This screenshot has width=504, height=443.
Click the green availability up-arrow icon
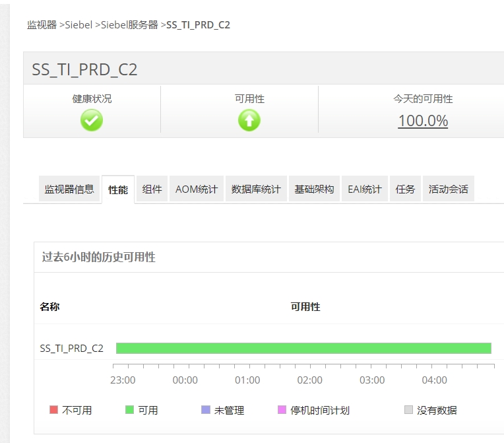(249, 120)
